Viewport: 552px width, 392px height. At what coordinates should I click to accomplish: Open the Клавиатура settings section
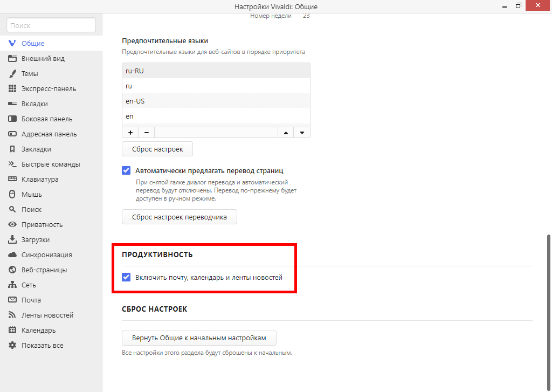pyautogui.click(x=40, y=180)
